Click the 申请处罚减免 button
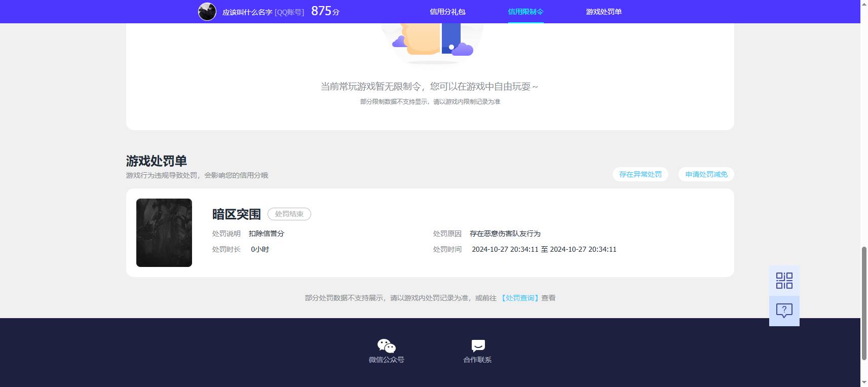This screenshot has height=387, width=868. [706, 174]
